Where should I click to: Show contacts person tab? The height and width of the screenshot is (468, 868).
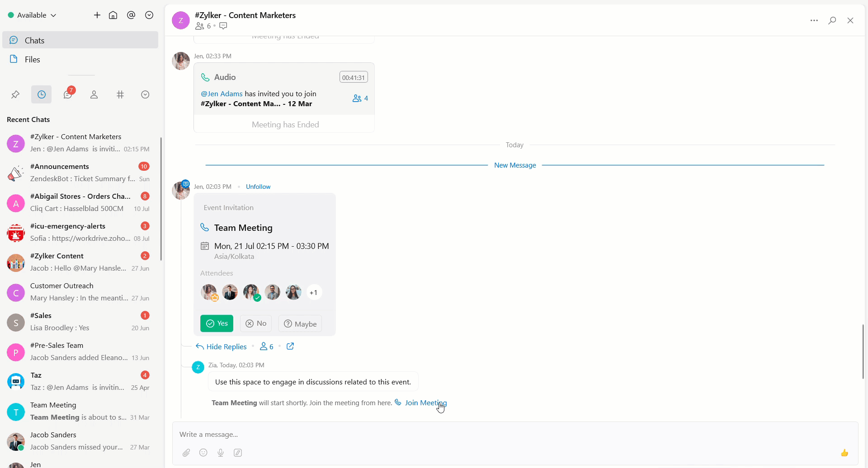pyautogui.click(x=94, y=94)
